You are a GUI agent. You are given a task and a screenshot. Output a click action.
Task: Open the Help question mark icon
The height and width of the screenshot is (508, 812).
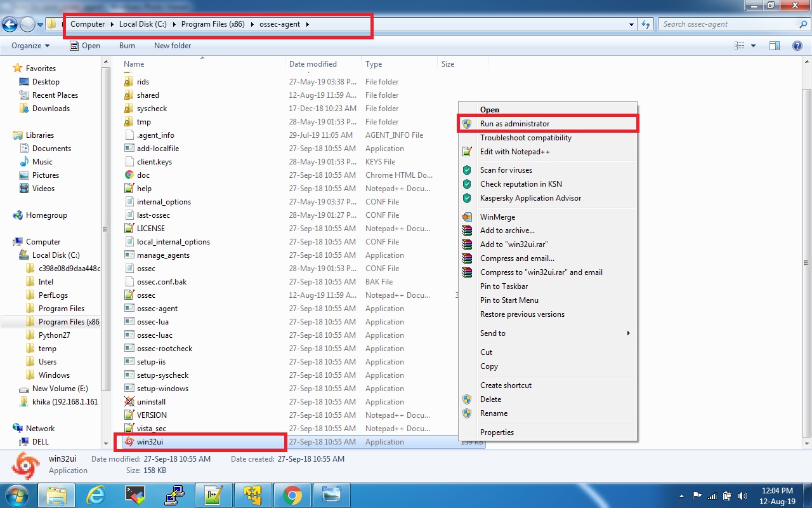click(797, 46)
